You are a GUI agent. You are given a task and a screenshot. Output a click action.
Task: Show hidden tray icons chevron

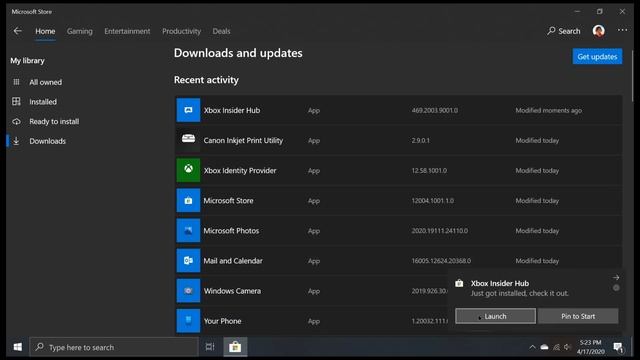532,347
